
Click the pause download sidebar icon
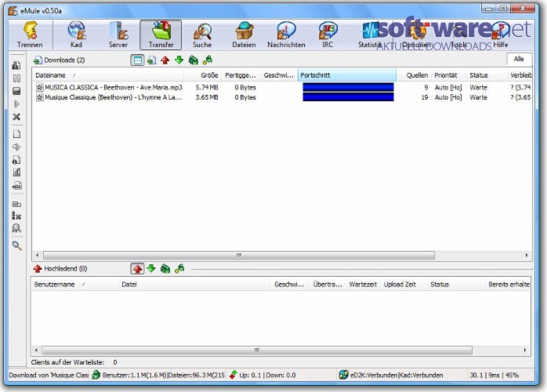click(x=16, y=78)
